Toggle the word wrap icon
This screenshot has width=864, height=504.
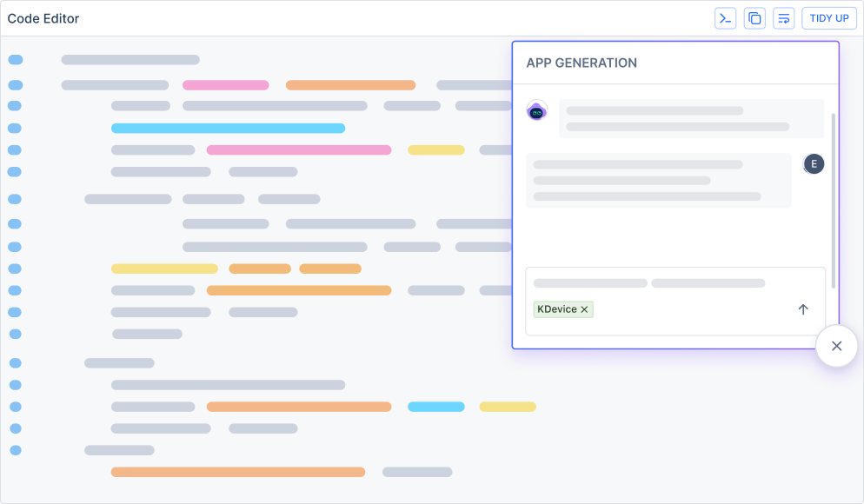click(x=783, y=18)
